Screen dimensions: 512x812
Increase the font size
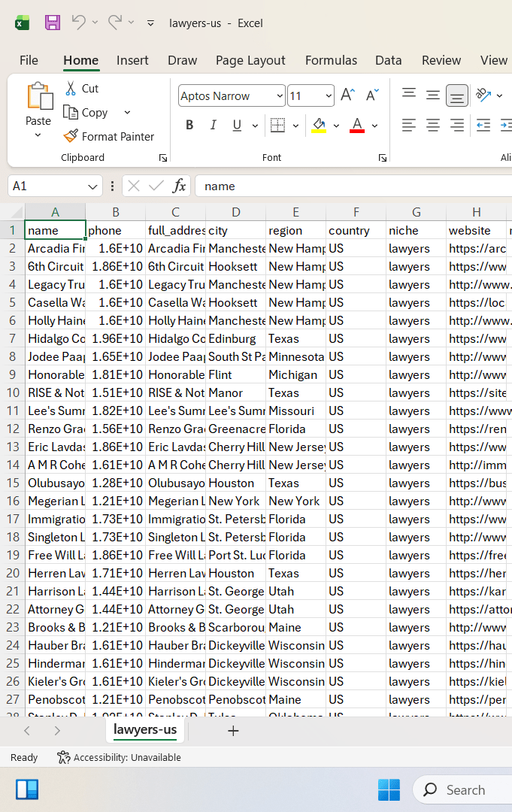[x=348, y=95]
